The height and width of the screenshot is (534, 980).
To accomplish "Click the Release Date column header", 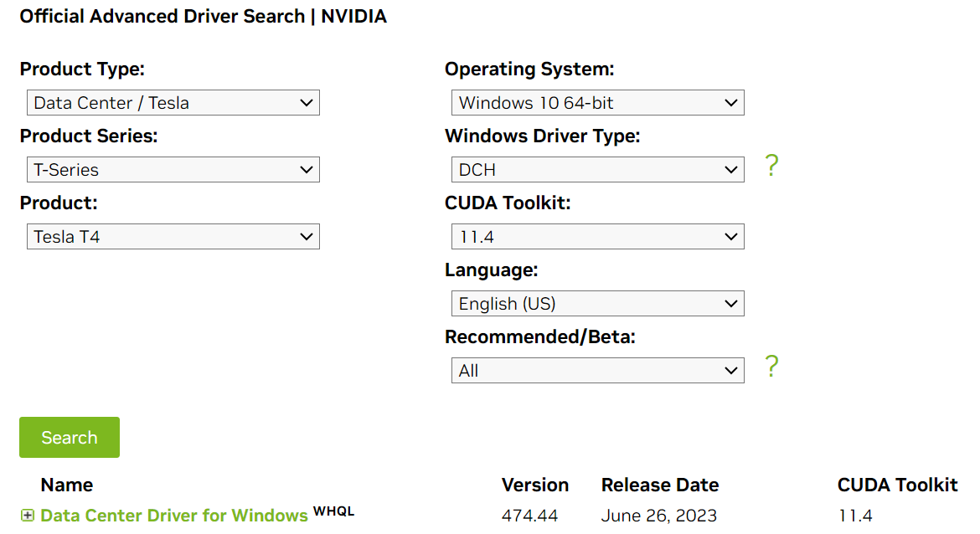I will [660, 485].
